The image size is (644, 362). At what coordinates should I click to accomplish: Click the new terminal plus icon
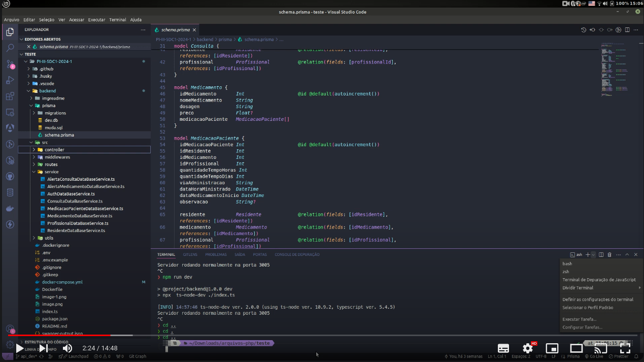coord(588,254)
